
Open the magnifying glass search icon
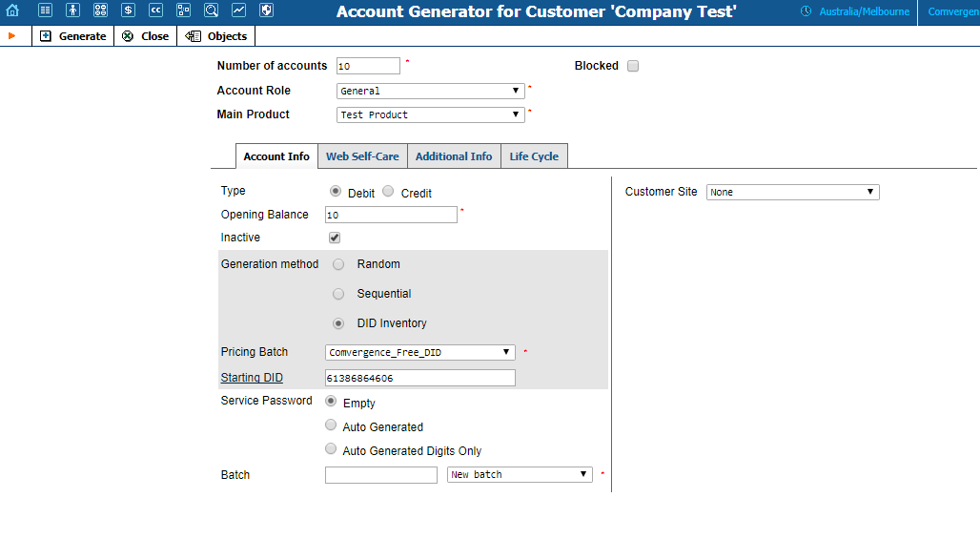(x=211, y=10)
